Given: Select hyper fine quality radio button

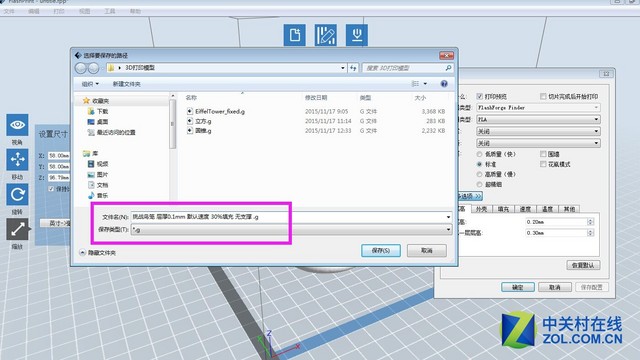Looking at the screenshot, I should [480, 184].
